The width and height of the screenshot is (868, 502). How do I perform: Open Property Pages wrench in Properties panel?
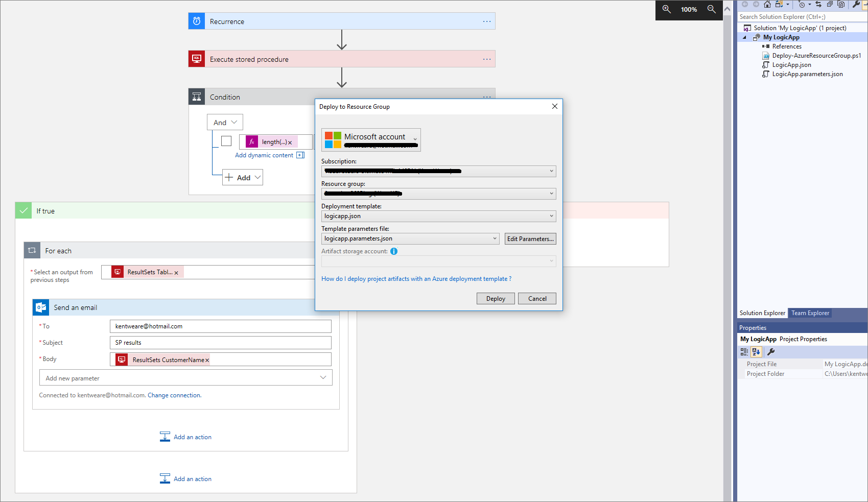click(x=771, y=352)
